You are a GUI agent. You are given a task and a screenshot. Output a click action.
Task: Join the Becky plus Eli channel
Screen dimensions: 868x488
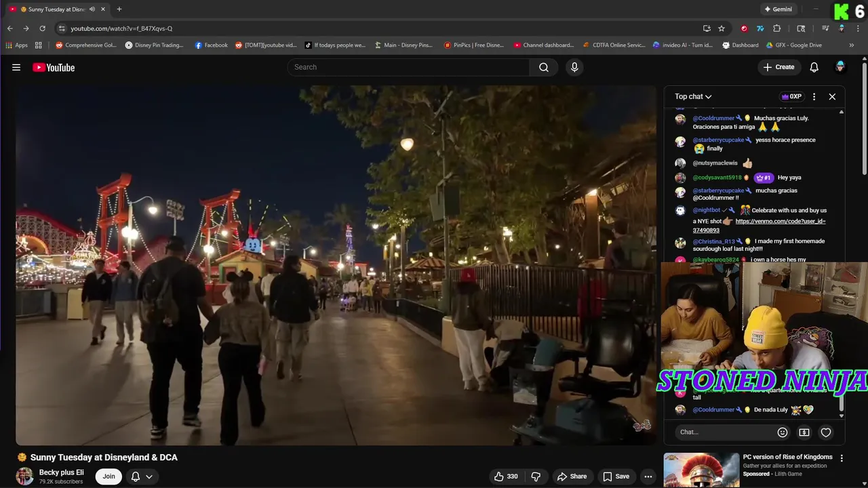click(108, 476)
